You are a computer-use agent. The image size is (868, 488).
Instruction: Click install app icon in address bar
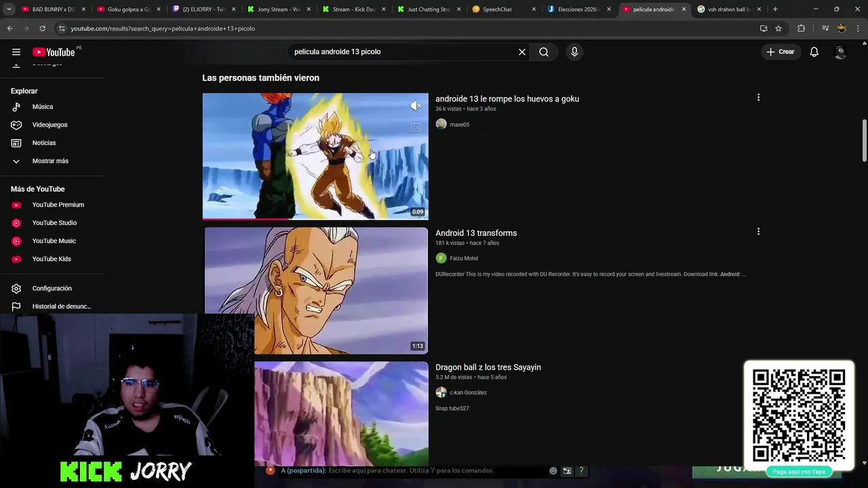(764, 28)
